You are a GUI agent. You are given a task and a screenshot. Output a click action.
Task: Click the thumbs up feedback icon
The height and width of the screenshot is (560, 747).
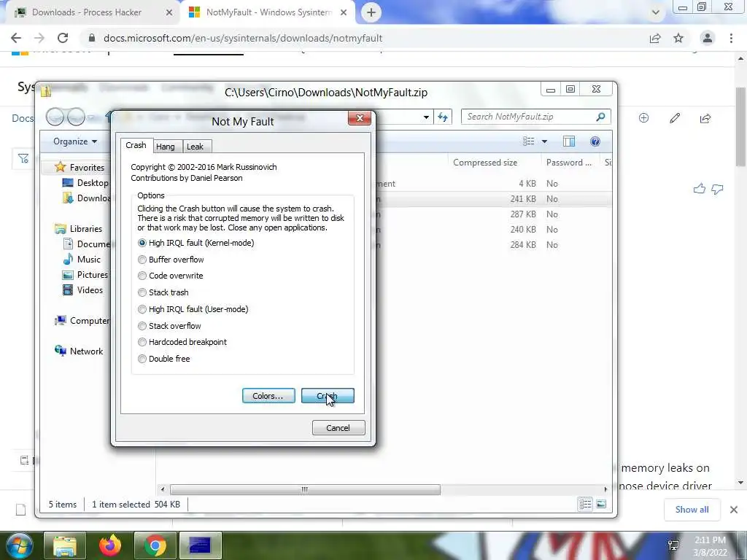click(x=700, y=189)
